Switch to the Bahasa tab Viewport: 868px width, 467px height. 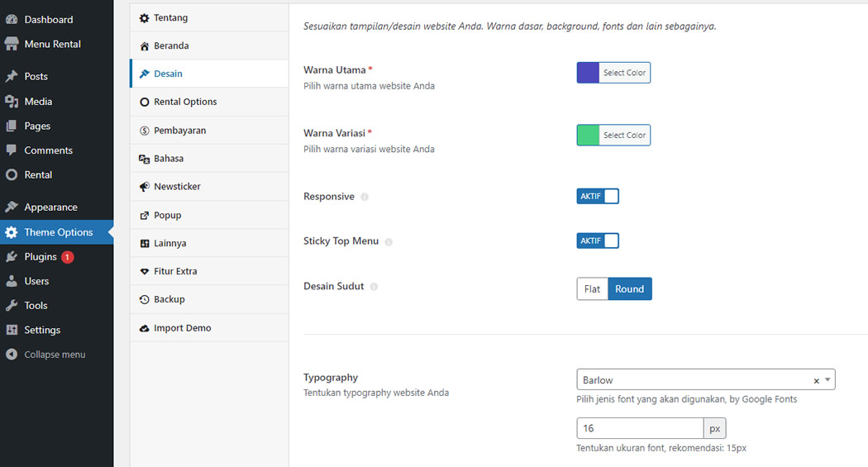coord(209,158)
